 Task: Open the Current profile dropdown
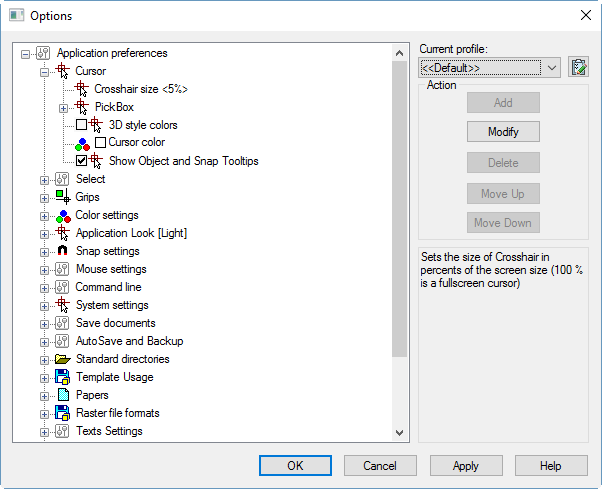(553, 67)
